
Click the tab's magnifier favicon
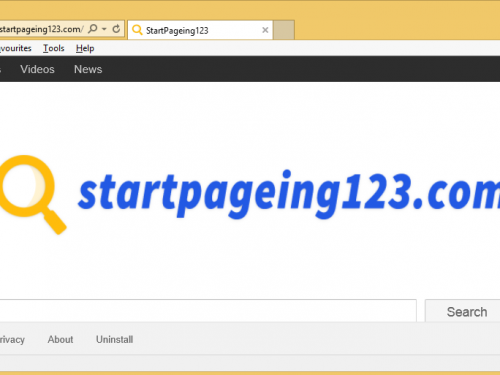[137, 30]
